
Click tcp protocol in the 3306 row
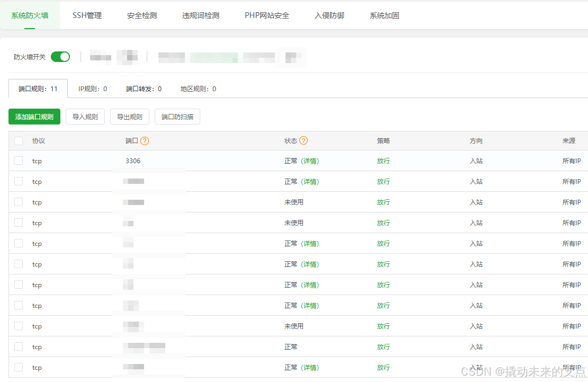click(37, 161)
